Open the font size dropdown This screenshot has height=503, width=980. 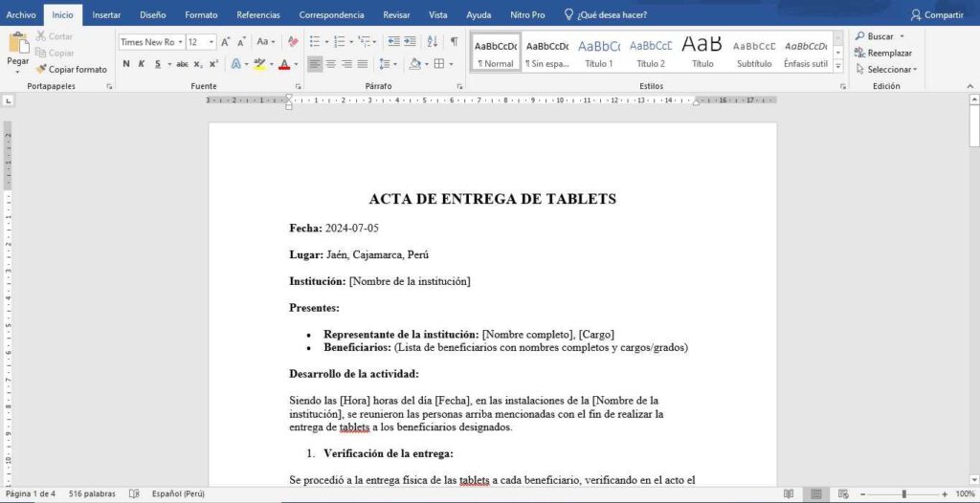[212, 42]
